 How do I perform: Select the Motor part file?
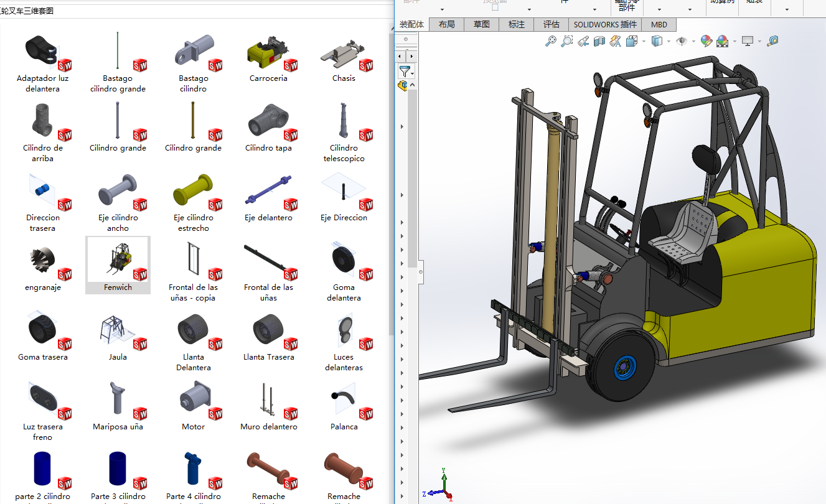(x=193, y=401)
